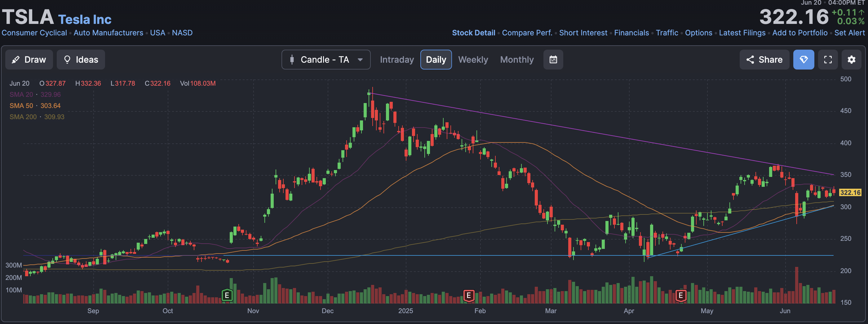Click the blue diamond premium icon
Screen dimensions: 868x324
[803, 60]
